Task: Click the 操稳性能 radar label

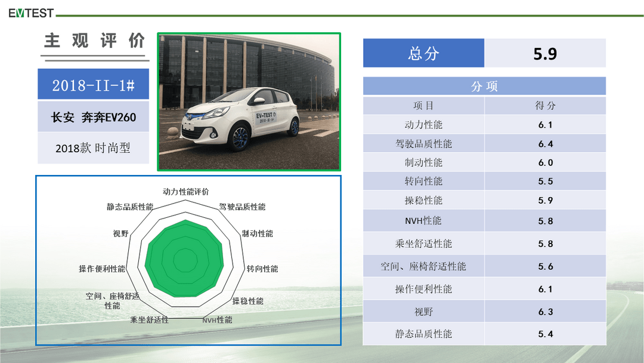Action: [247, 301]
